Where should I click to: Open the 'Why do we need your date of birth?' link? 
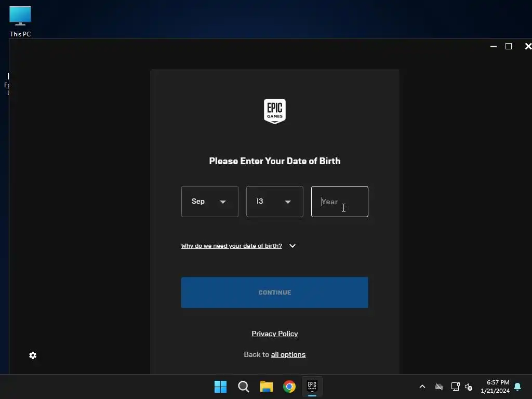point(231,246)
